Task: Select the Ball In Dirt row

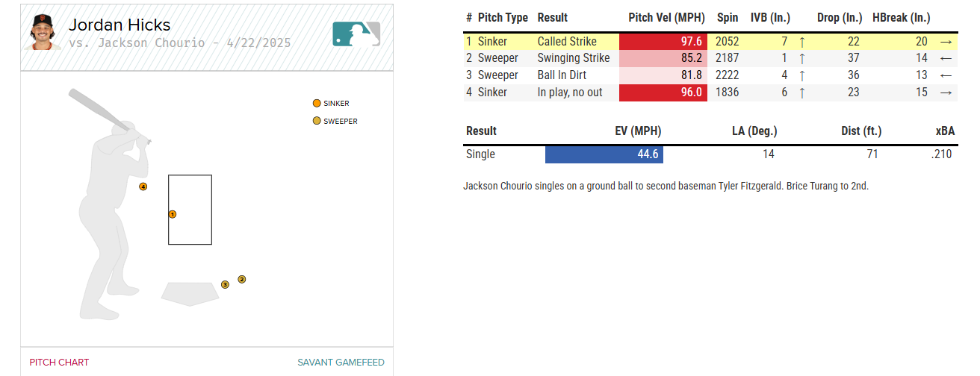Action: point(562,75)
